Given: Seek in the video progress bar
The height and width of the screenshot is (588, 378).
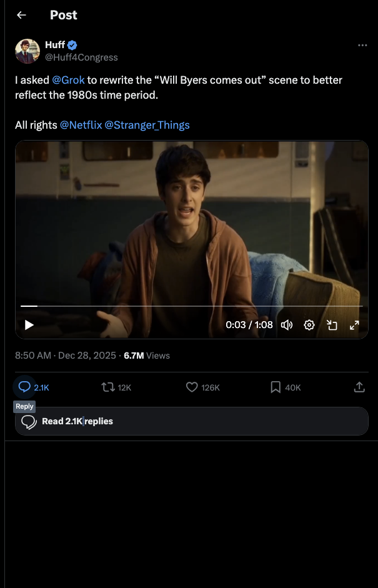Looking at the screenshot, I should [192, 306].
